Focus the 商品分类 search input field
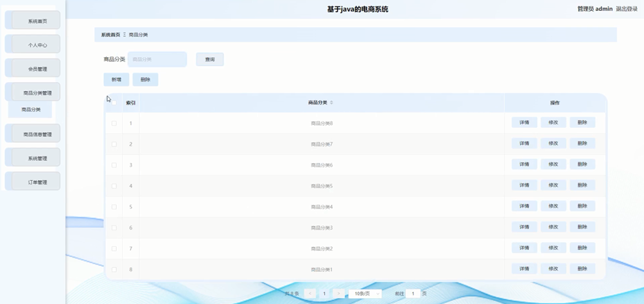 click(157, 60)
